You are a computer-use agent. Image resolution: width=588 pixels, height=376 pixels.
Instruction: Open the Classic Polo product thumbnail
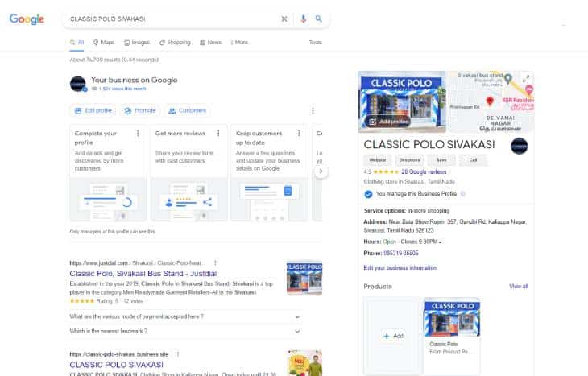[x=452, y=318]
